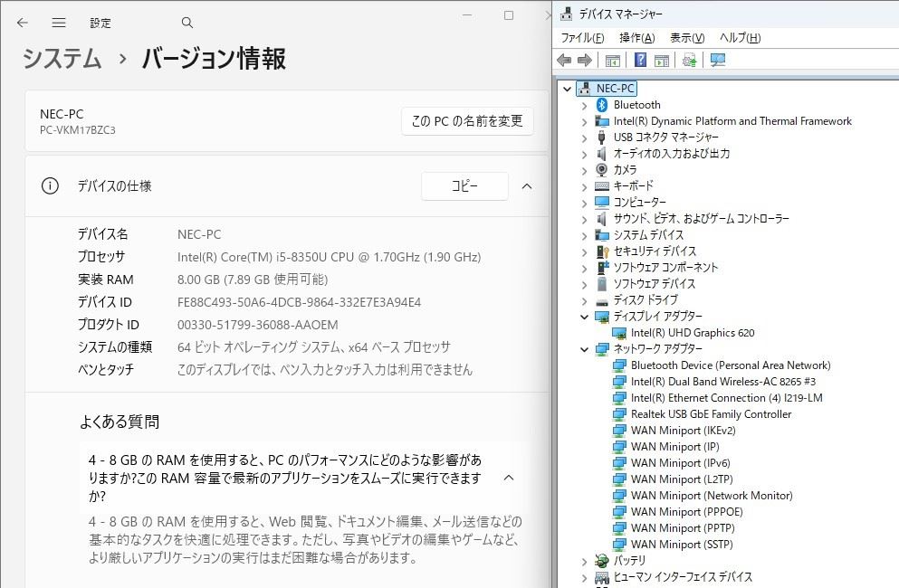Select WAN Miniport (Network Monitor)
The height and width of the screenshot is (588, 899).
tap(712, 496)
